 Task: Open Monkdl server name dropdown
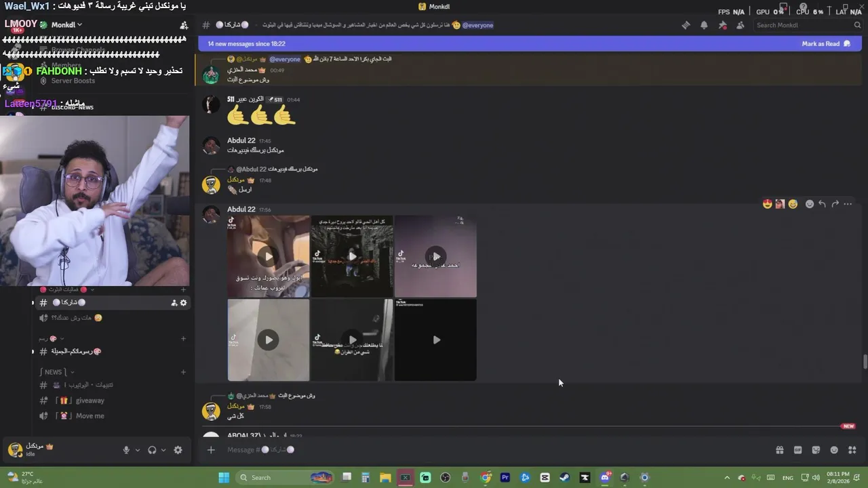click(x=67, y=24)
